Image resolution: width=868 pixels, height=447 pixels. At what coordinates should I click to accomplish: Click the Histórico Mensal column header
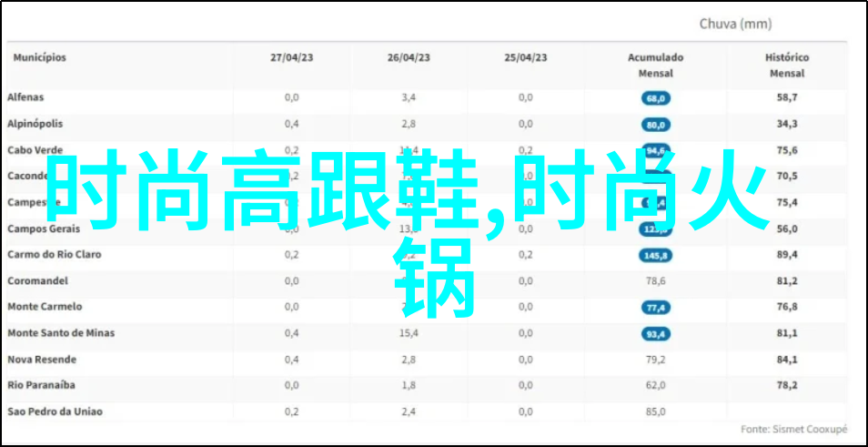click(x=787, y=65)
